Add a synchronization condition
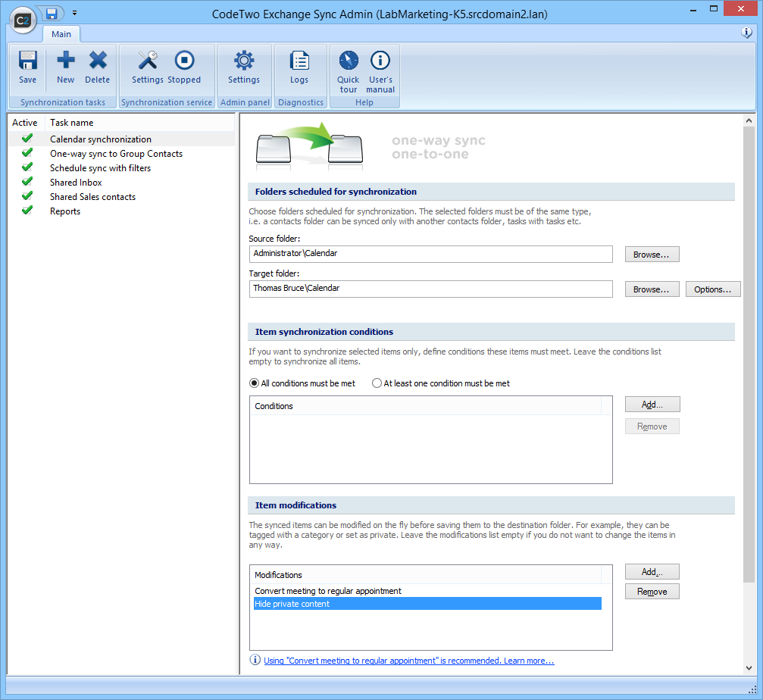 pos(652,405)
